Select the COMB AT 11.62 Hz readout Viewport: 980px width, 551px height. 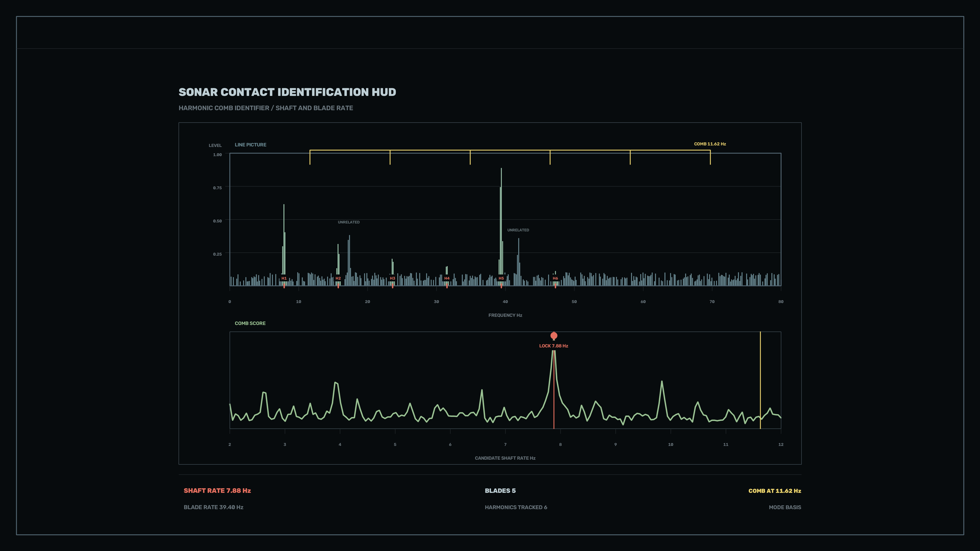(775, 491)
